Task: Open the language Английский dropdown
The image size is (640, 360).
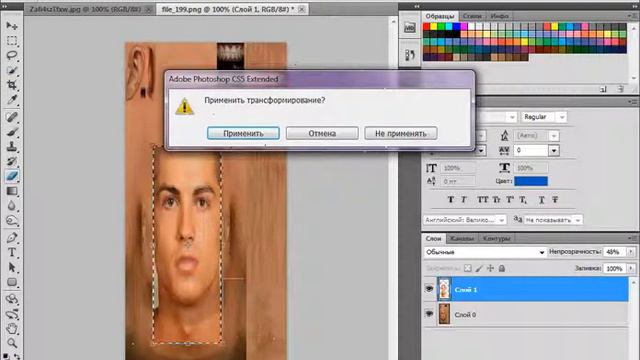Action: click(464, 220)
